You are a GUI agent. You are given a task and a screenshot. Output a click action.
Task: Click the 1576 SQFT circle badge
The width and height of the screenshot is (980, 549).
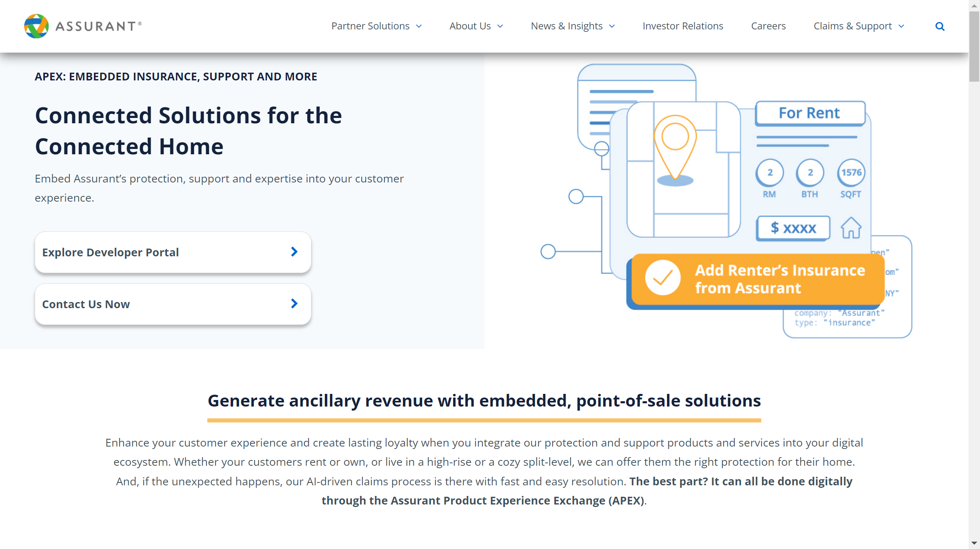pyautogui.click(x=851, y=173)
